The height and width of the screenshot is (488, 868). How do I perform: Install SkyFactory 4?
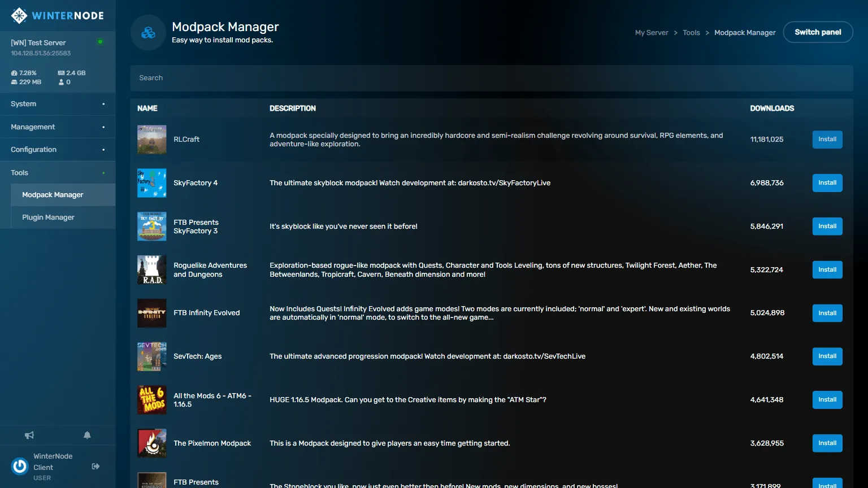pos(827,183)
